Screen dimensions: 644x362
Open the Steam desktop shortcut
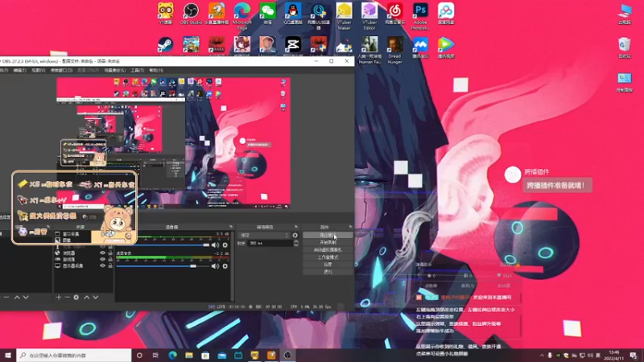coord(166,45)
